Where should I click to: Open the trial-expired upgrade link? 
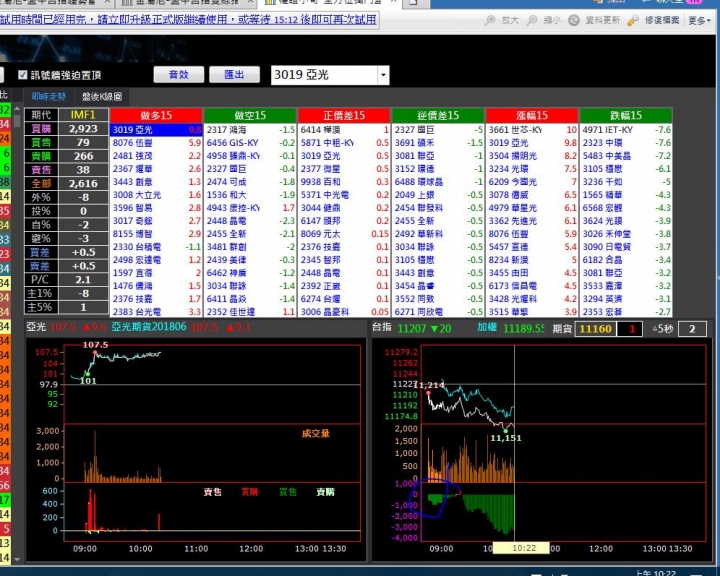pyautogui.click(x=189, y=20)
